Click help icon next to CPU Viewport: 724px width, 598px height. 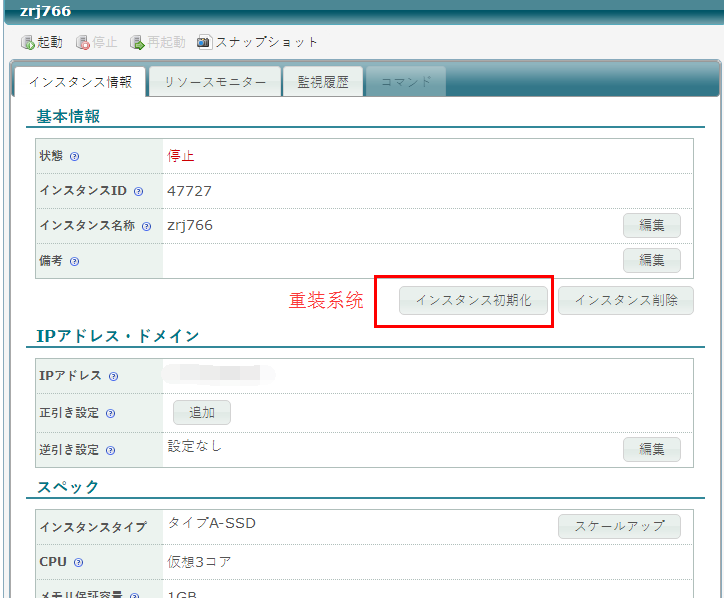click(x=78, y=562)
